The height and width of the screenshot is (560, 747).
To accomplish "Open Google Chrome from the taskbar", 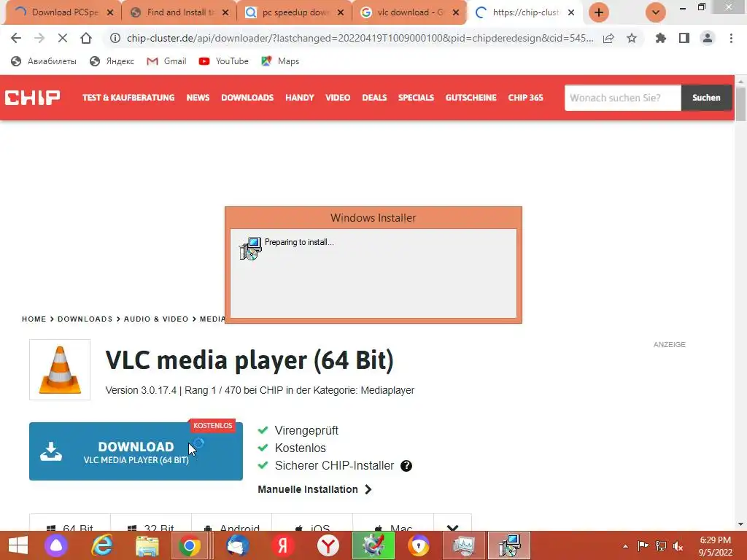I will [190, 545].
